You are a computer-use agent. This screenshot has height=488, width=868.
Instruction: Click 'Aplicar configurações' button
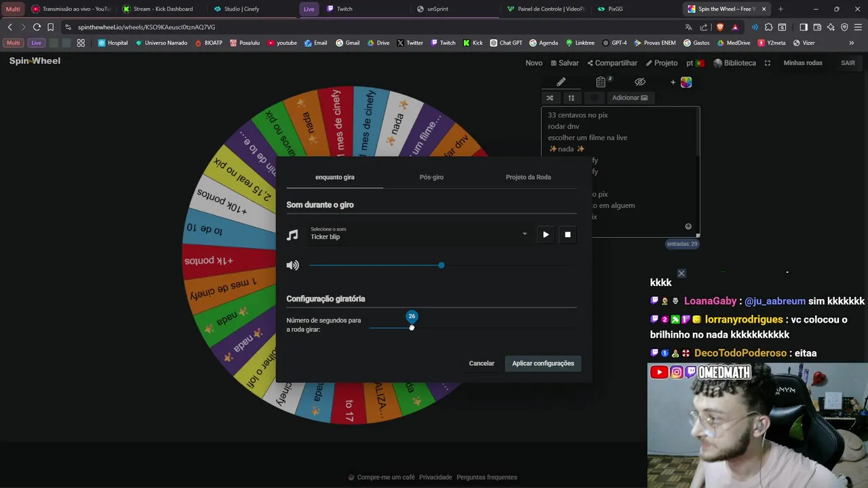[543, 363]
